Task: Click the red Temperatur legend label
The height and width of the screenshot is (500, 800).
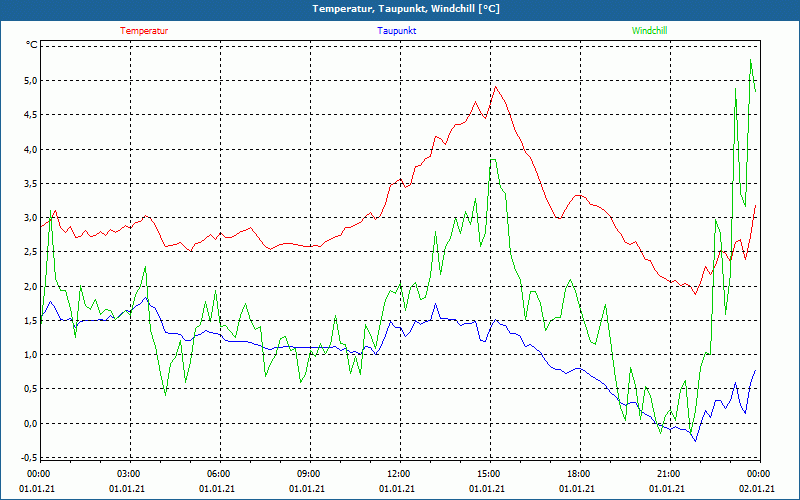Action: click(144, 31)
